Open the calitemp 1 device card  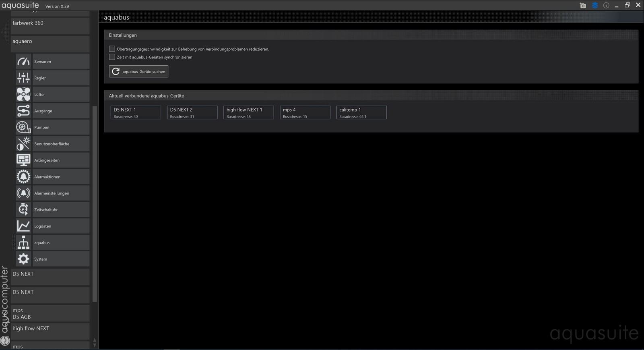(361, 112)
